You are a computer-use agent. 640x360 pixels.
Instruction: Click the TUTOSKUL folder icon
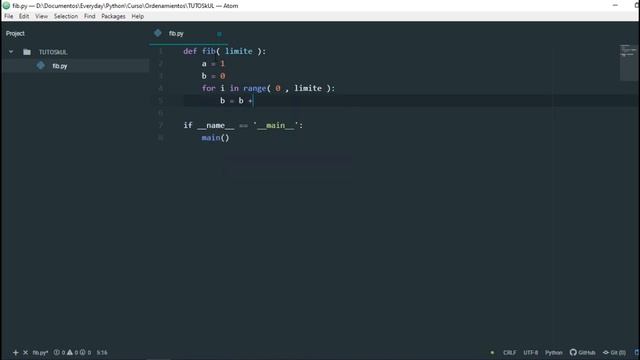coord(27,52)
